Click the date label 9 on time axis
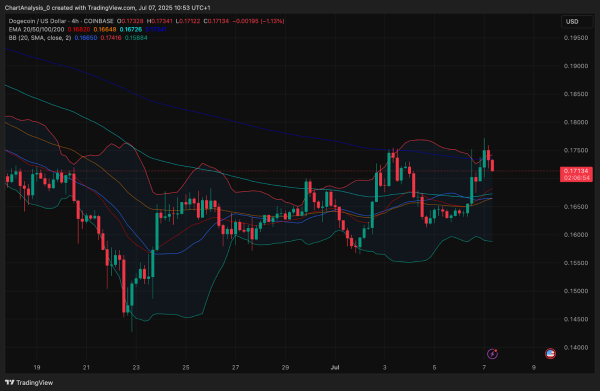 pos(534,367)
